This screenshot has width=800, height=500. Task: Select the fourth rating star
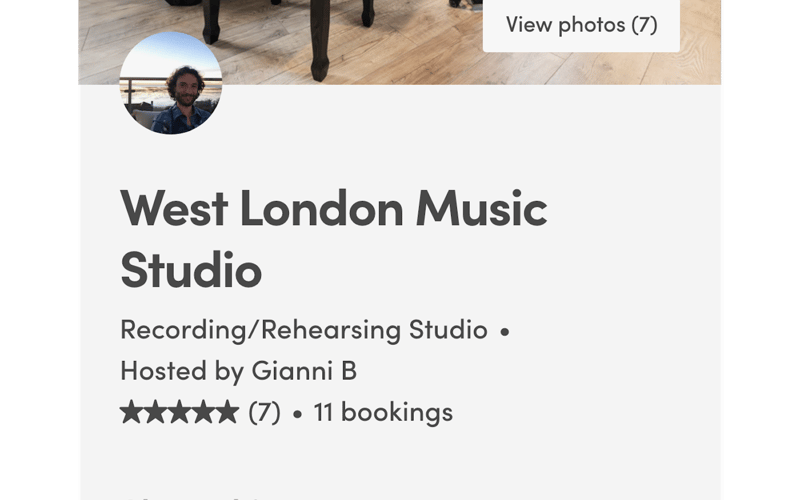(203, 412)
